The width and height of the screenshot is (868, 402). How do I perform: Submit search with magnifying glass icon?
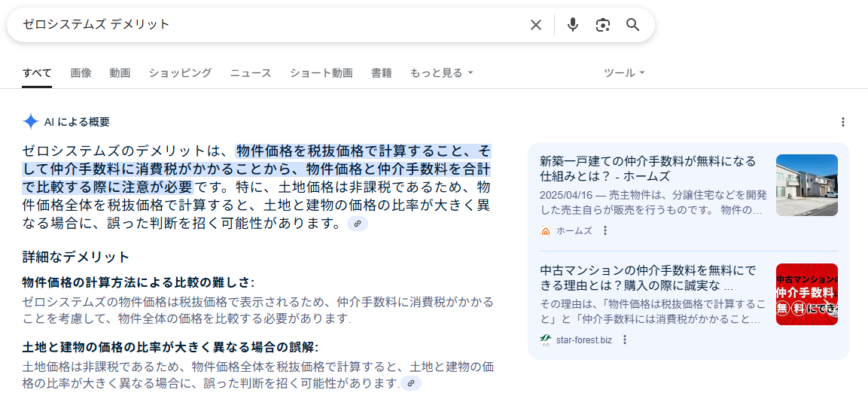tap(632, 25)
